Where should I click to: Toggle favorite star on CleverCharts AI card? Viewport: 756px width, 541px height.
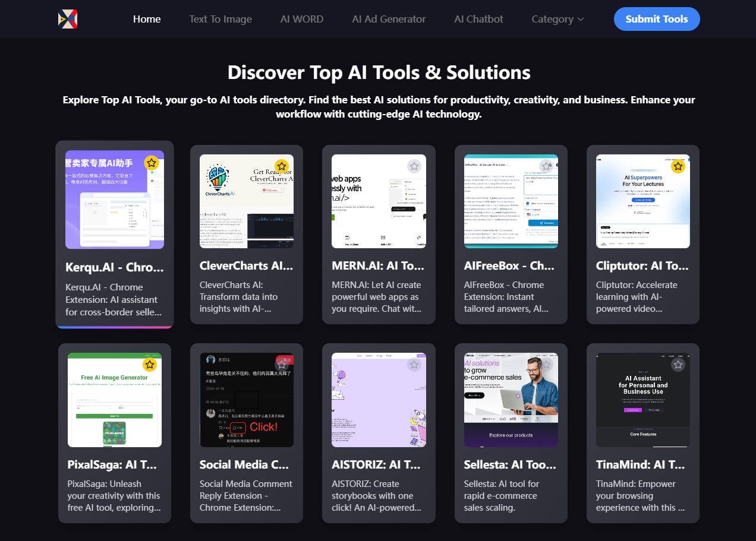[x=282, y=166]
